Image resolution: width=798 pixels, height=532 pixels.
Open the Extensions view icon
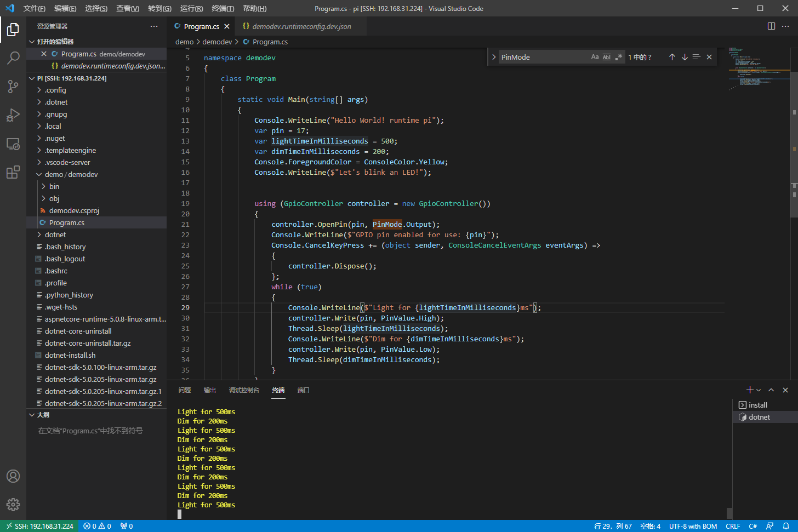point(13,172)
